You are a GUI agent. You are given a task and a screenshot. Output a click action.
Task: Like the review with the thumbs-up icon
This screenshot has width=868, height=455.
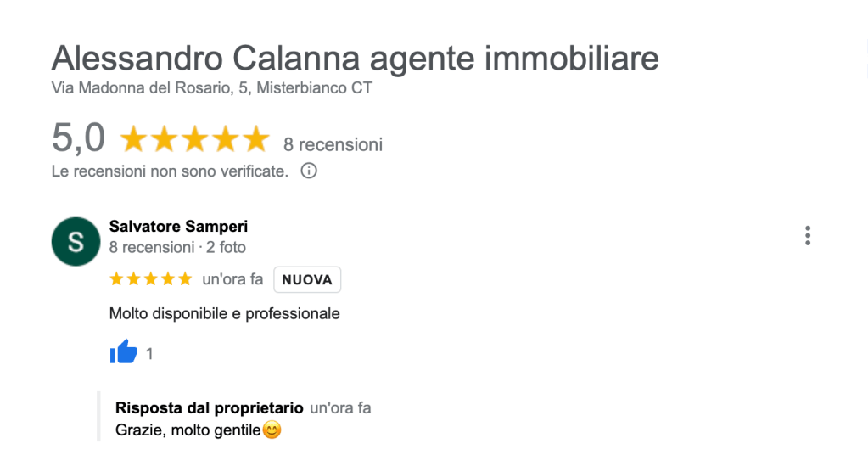point(124,351)
